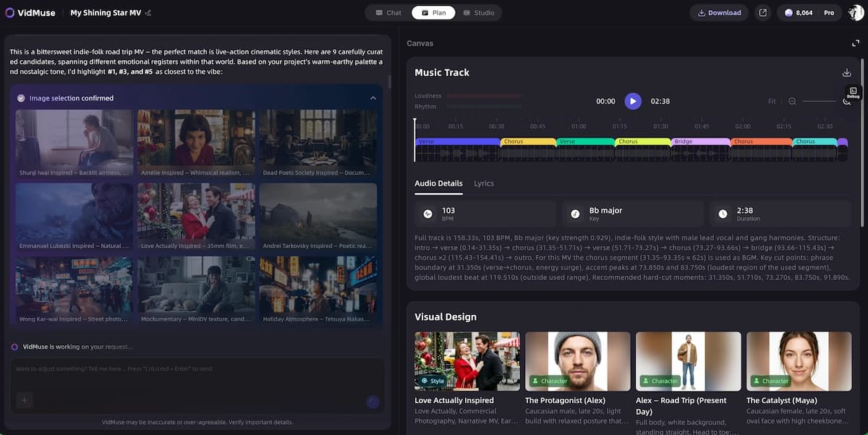The width and height of the screenshot is (868, 435).
Task: Open the user profile avatar
Action: coord(856,12)
